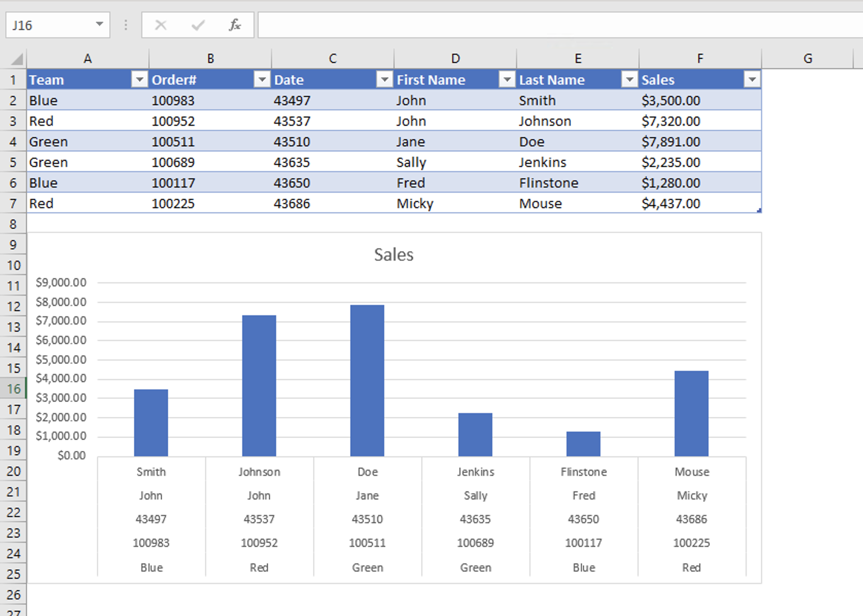Image resolution: width=863 pixels, height=616 pixels.
Task: Click the Cancel (X) icon beside formula bar
Action: [160, 24]
